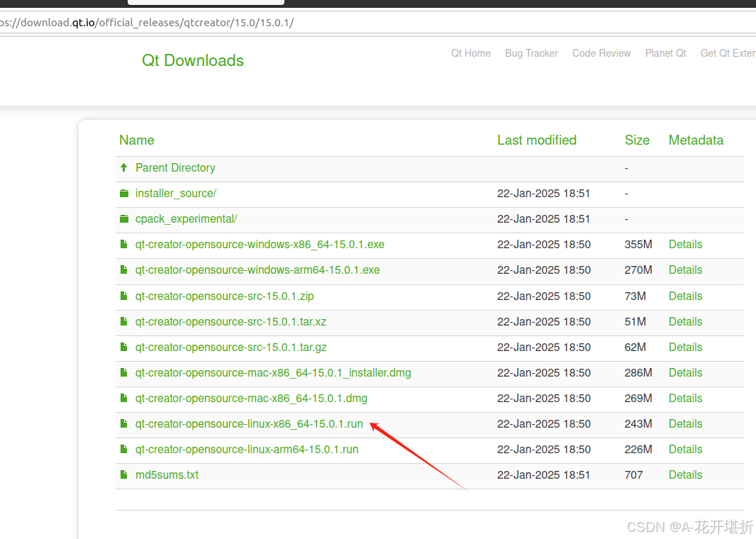Click file icon of src-15.0.1.tar.xz row
Viewport: 756px width, 539px height.
point(124,321)
